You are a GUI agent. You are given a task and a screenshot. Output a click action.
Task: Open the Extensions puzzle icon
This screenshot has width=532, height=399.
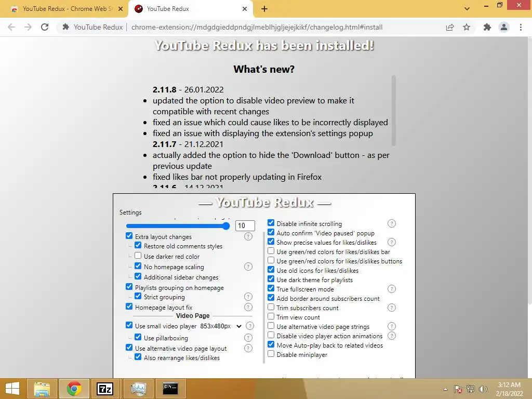487,27
